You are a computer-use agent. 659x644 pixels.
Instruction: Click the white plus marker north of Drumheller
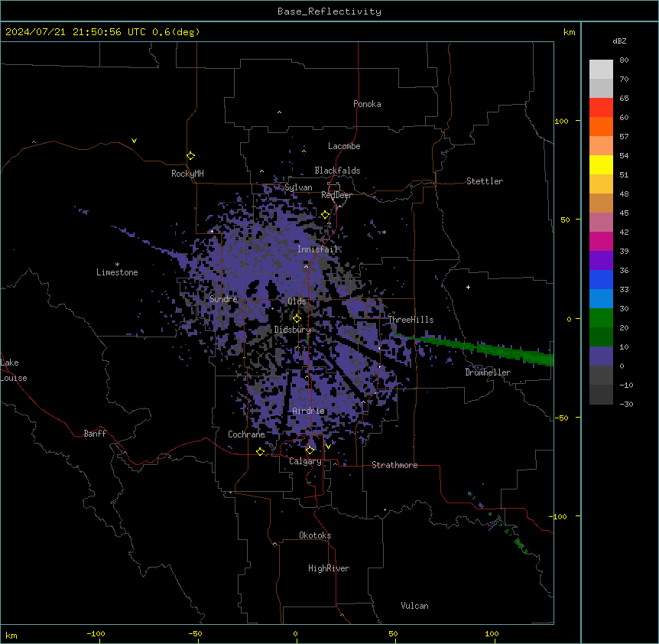coord(468,287)
